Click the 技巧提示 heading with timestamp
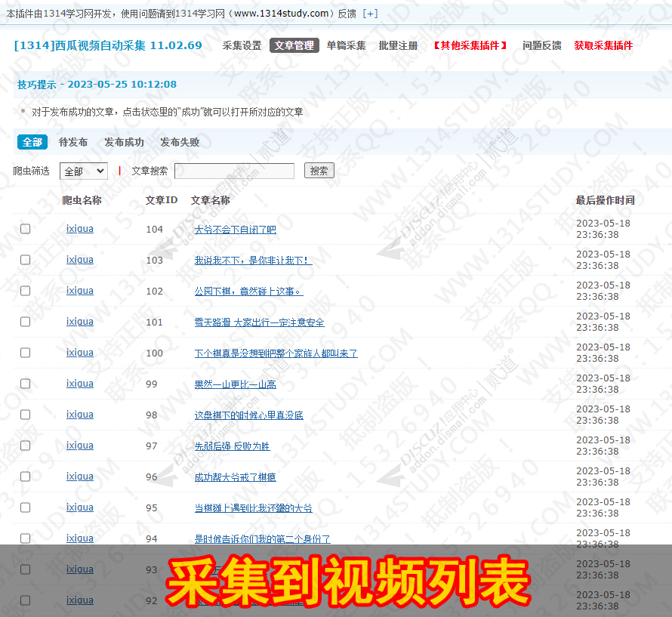672x617 pixels. pos(97,85)
